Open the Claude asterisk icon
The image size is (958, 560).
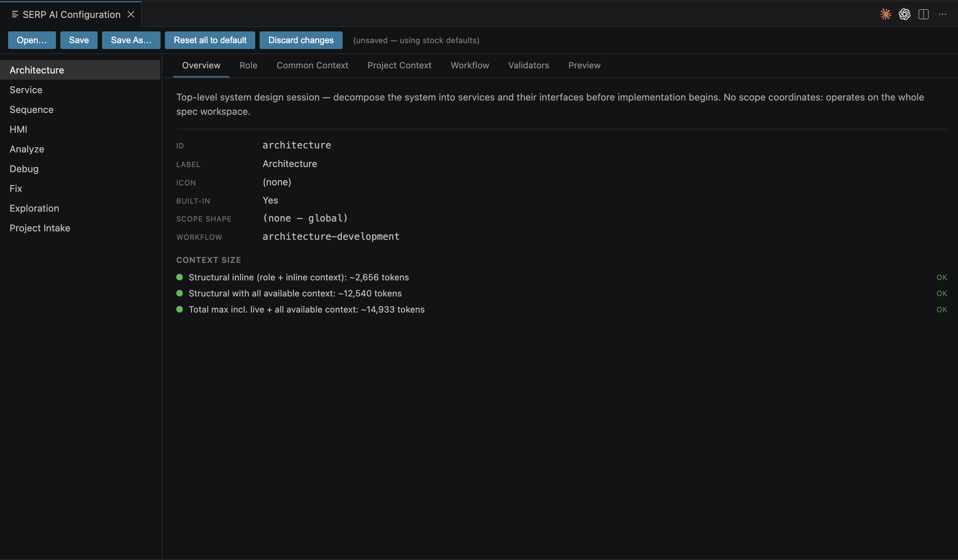(x=885, y=14)
